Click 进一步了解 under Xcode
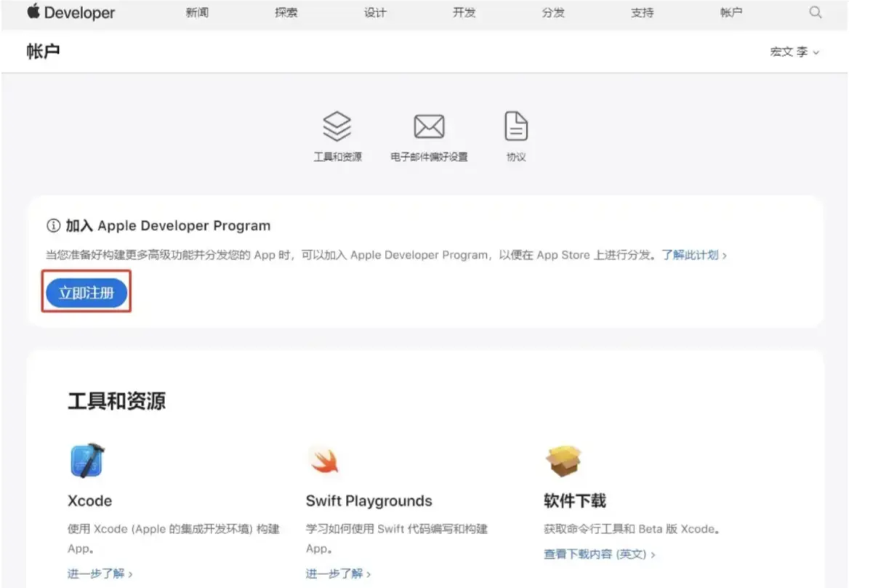This screenshot has width=870, height=588. point(100,573)
